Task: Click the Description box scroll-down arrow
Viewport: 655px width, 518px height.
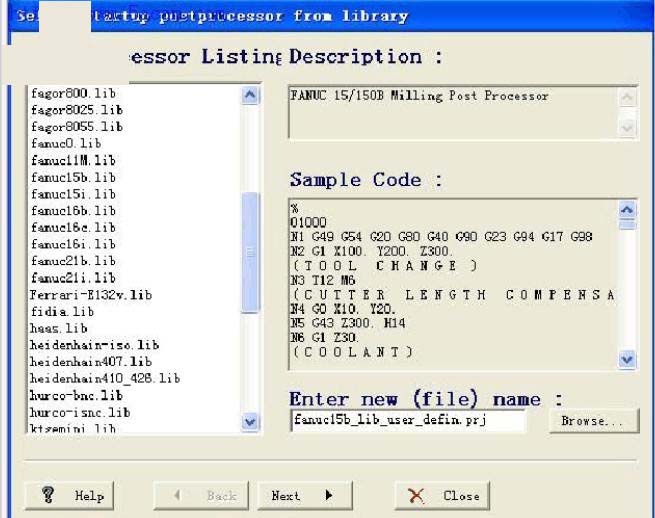Action: [x=627, y=127]
